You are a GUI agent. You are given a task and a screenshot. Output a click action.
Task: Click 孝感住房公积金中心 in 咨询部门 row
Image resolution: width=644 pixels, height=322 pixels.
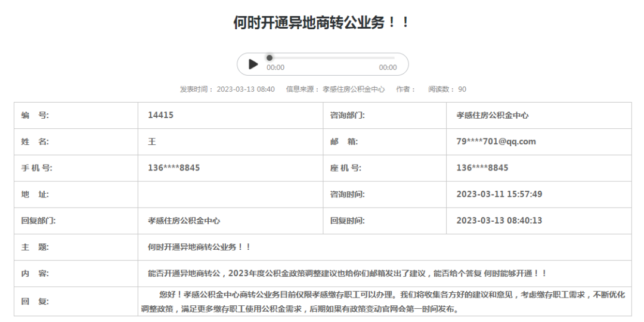[x=492, y=115]
